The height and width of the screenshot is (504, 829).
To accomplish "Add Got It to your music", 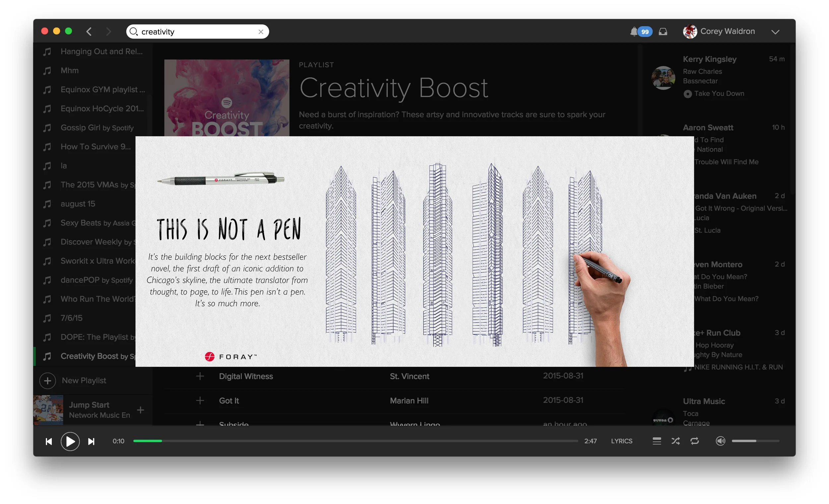I will (x=200, y=400).
